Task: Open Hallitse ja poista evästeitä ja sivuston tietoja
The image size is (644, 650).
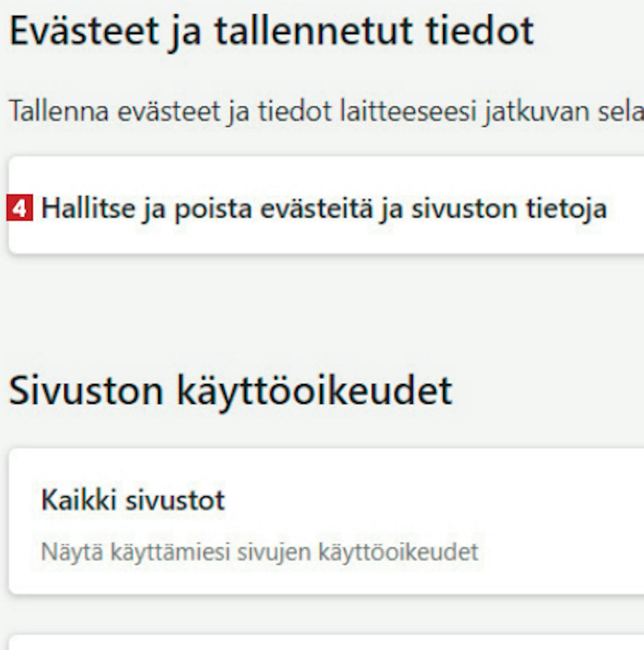Action: coord(326,205)
